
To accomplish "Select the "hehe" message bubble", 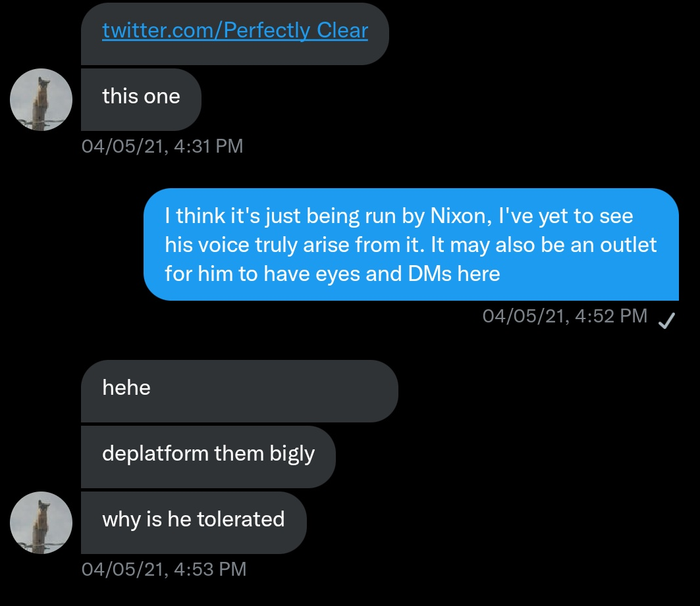I will click(x=239, y=390).
